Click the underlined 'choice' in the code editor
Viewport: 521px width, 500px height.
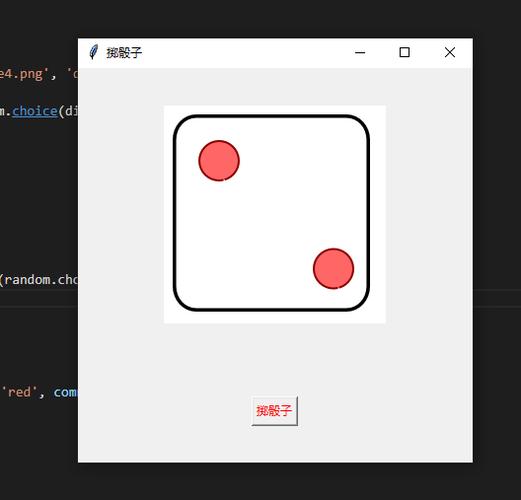[x=35, y=111]
